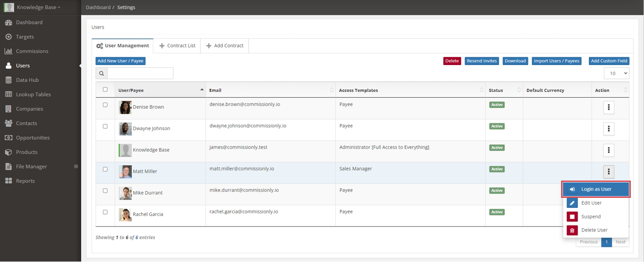Screen dimensions: 644x262
Task: Click Rachel Garcia's profile photo
Action: (125, 214)
